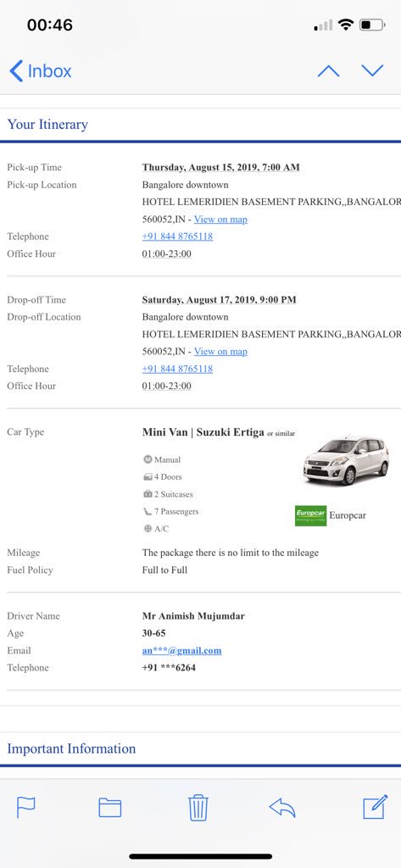Tap pick-up location Bangalore downtown
Image resolution: width=401 pixels, height=868 pixels.
point(185,185)
